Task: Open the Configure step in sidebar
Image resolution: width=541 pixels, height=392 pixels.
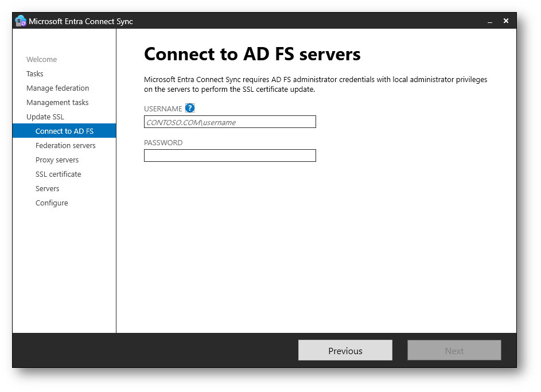Action: pos(52,203)
